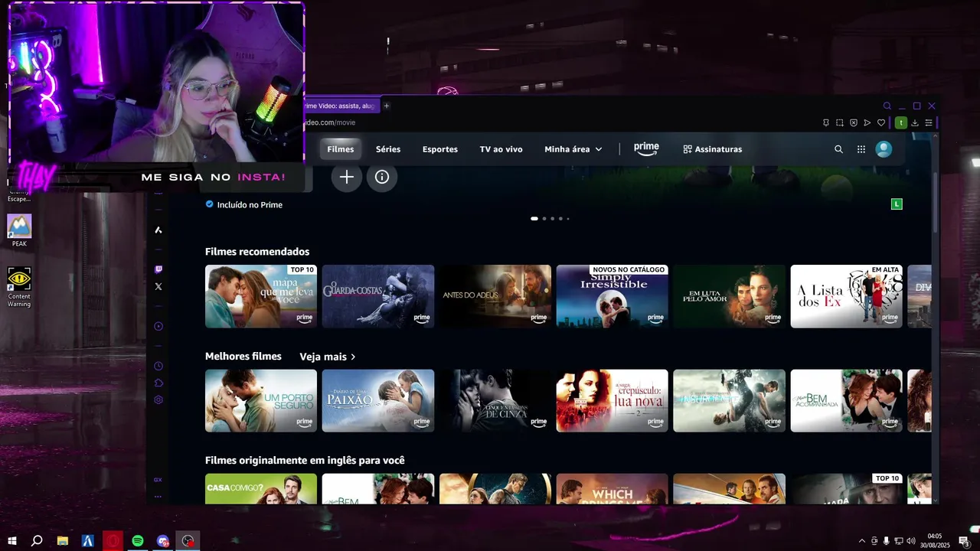This screenshot has height=551, width=980.
Task: Open 'Casa Comigo?' movie thumbnail
Action: 261,489
